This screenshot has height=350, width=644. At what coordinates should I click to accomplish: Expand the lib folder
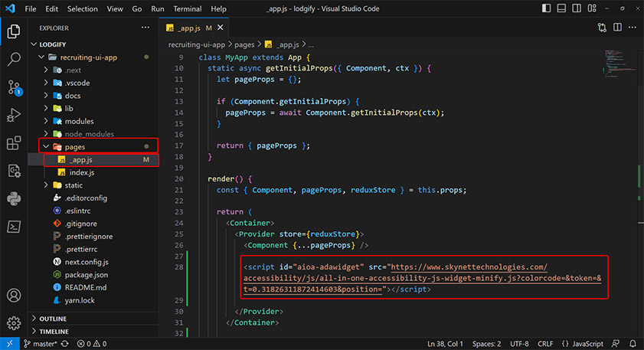pos(46,108)
